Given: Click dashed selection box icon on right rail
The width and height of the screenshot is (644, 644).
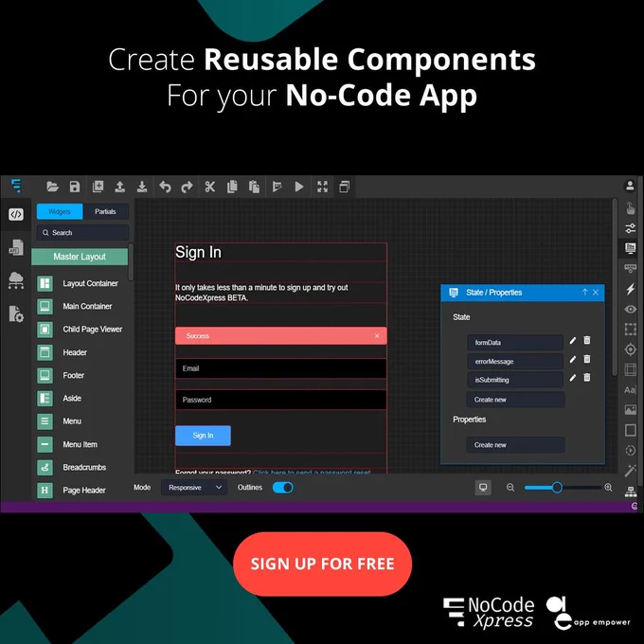Looking at the screenshot, I should (630, 329).
